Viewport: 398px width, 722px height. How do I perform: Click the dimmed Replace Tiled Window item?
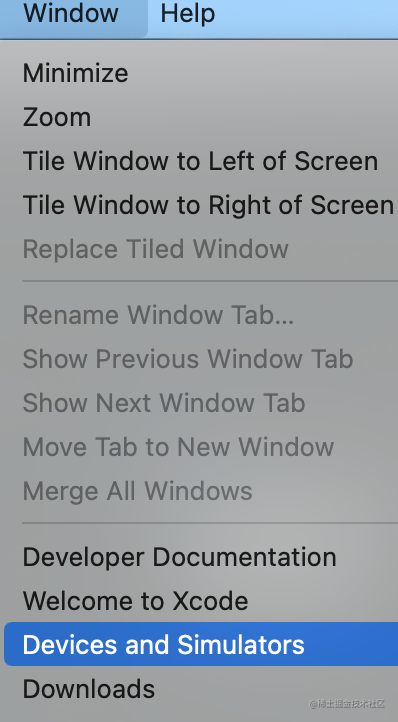201,249
